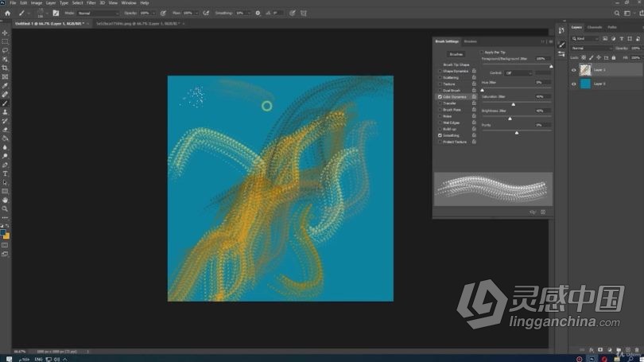Open the layer blend mode Normal dropdown
This screenshot has height=362, width=644.
(x=592, y=48)
